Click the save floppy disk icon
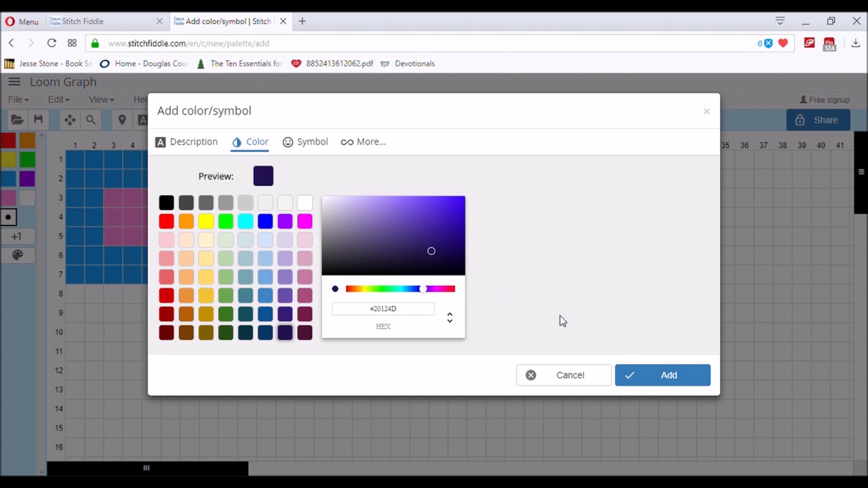The width and height of the screenshot is (868, 488). click(38, 120)
